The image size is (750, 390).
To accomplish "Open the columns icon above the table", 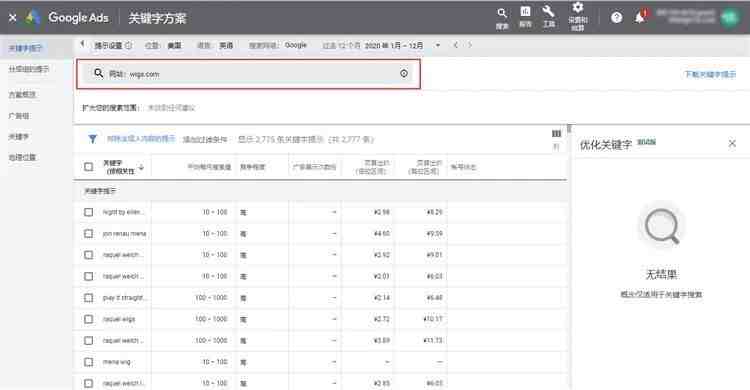I will click(556, 134).
